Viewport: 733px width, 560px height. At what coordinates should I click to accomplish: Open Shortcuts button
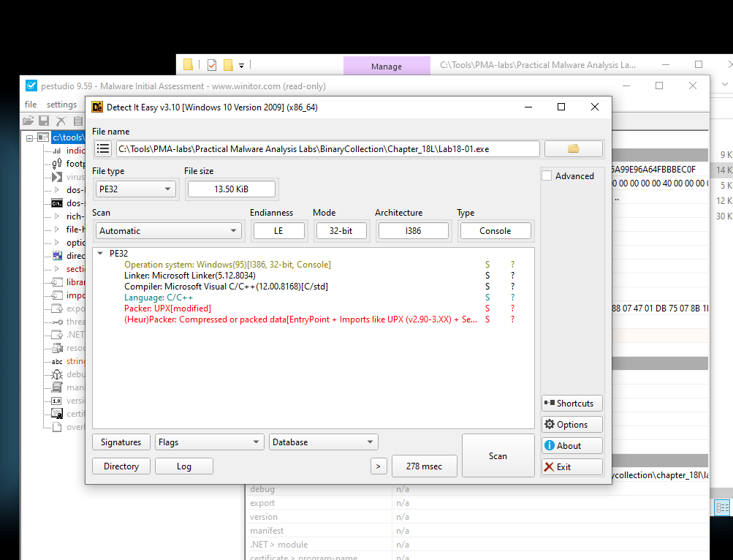pyautogui.click(x=572, y=404)
